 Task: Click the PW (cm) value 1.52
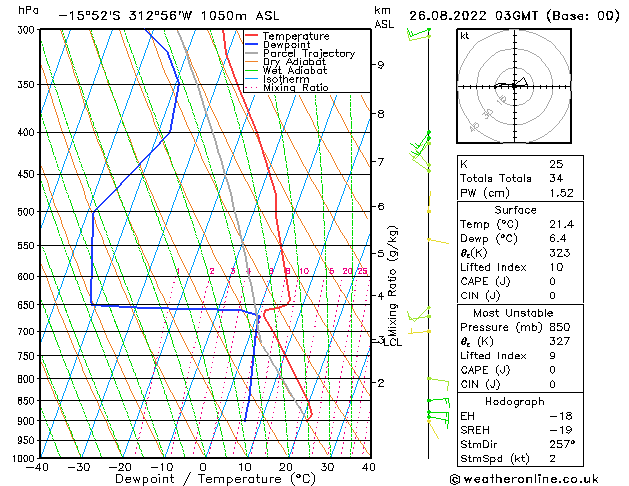561,193
